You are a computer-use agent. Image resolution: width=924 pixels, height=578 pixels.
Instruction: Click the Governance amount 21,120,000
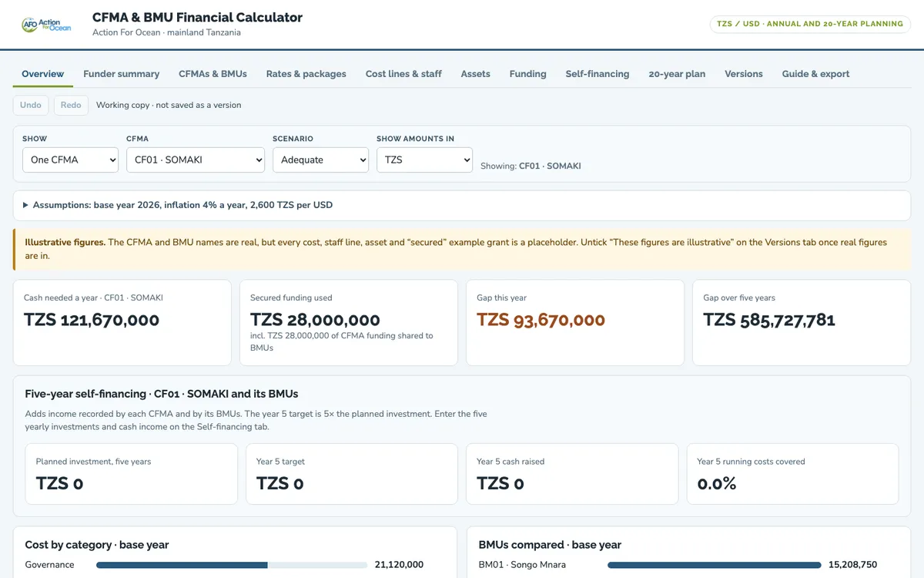pyautogui.click(x=399, y=565)
